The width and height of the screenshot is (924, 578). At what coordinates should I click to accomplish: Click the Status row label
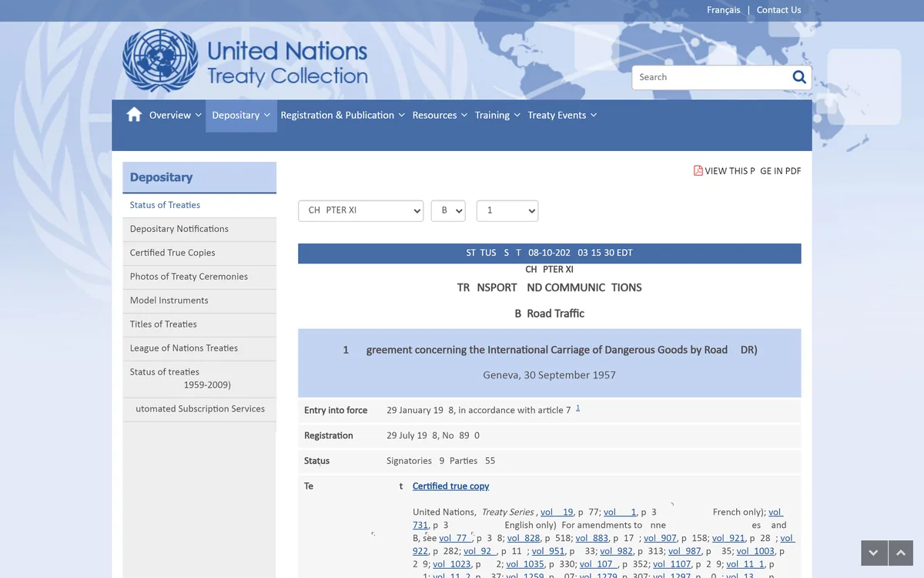[316, 462]
